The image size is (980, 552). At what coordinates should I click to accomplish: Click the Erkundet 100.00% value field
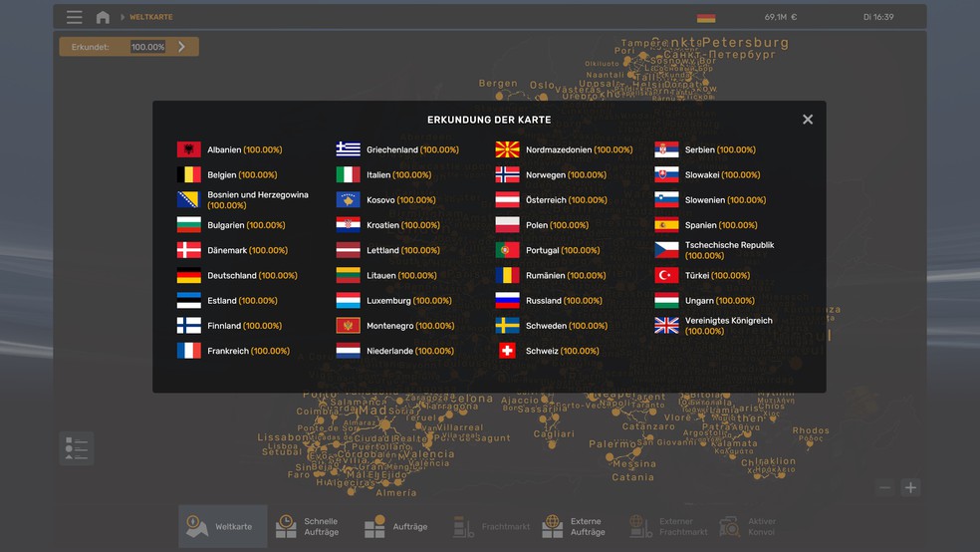147,47
